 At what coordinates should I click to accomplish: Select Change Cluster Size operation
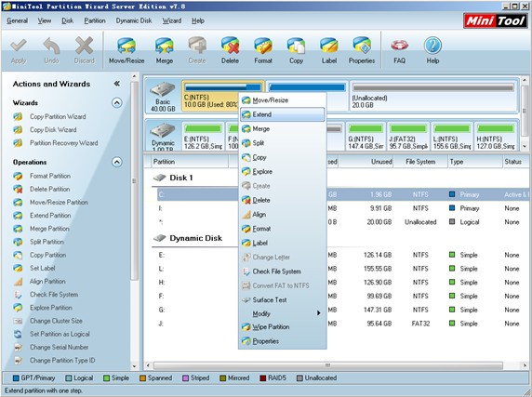pos(56,321)
